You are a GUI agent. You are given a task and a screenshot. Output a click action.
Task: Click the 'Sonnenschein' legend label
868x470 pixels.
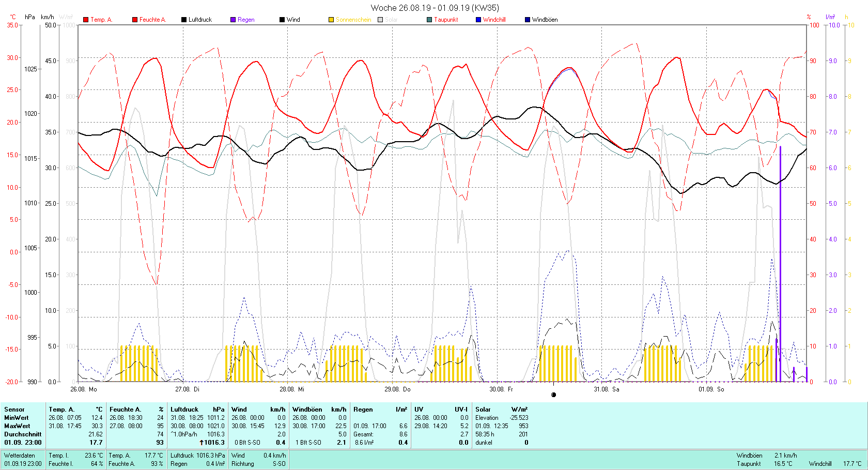pyautogui.click(x=353, y=20)
